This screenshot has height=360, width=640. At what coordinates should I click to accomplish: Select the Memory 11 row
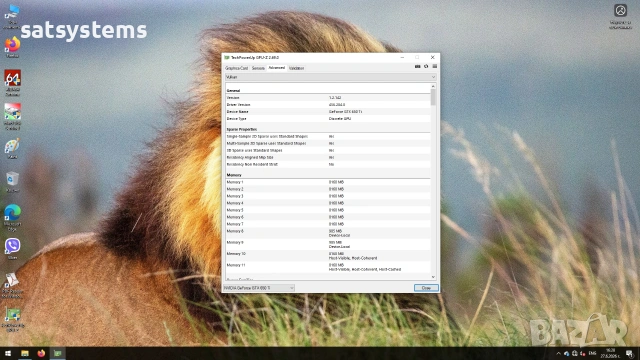point(328,267)
